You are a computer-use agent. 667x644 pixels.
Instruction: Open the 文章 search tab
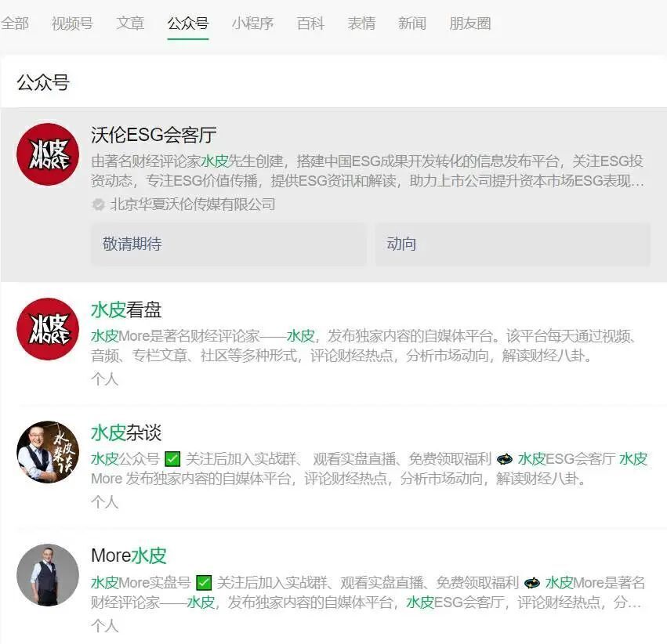click(x=130, y=24)
